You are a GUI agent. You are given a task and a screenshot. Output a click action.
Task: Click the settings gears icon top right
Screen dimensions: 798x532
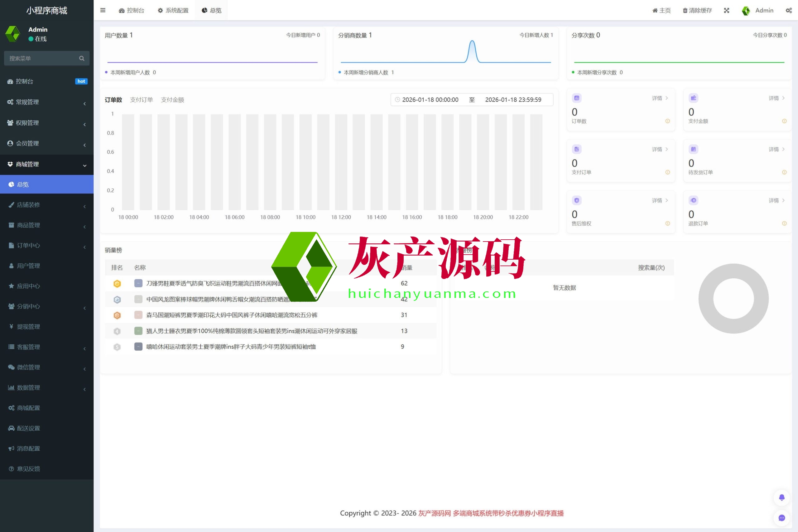(x=789, y=11)
